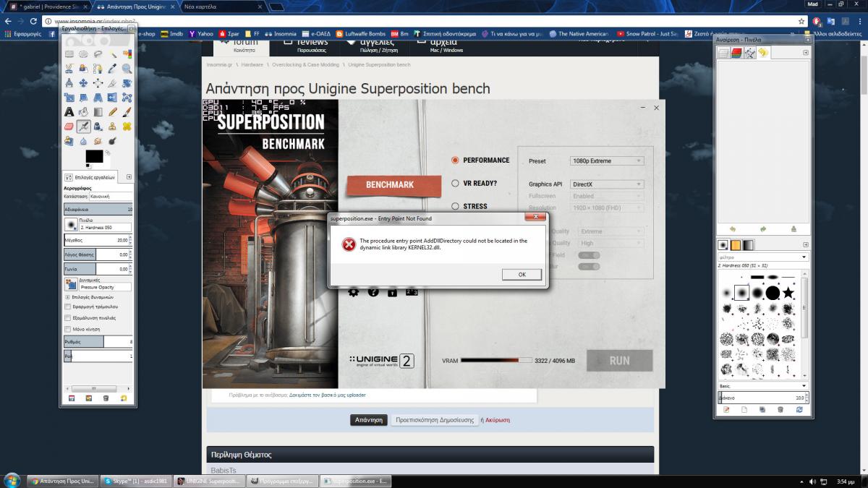The height and width of the screenshot is (488, 868).
Task: Select the Fuzzy Select magic wand tool
Action: tap(112, 54)
